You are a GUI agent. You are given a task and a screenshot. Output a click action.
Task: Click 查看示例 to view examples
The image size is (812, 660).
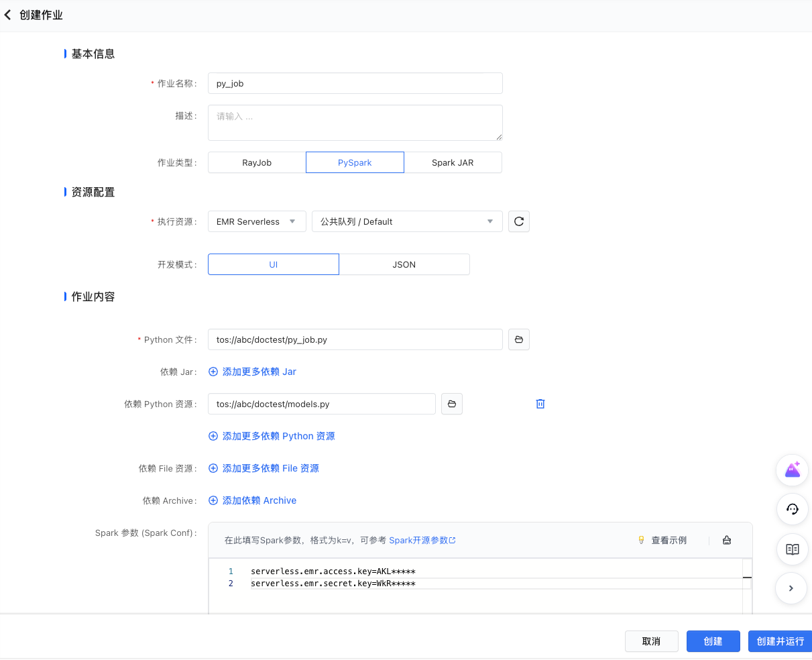[669, 540]
